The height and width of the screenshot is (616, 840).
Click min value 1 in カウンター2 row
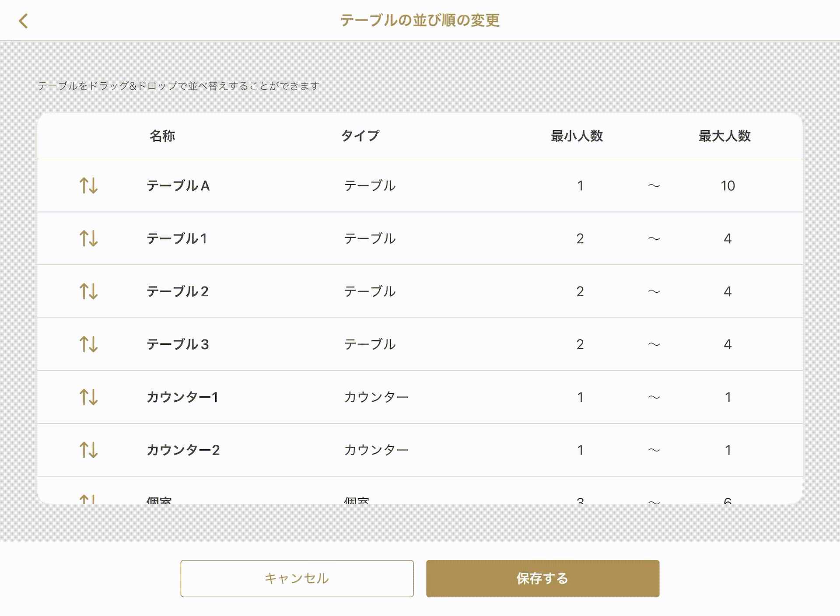click(580, 451)
